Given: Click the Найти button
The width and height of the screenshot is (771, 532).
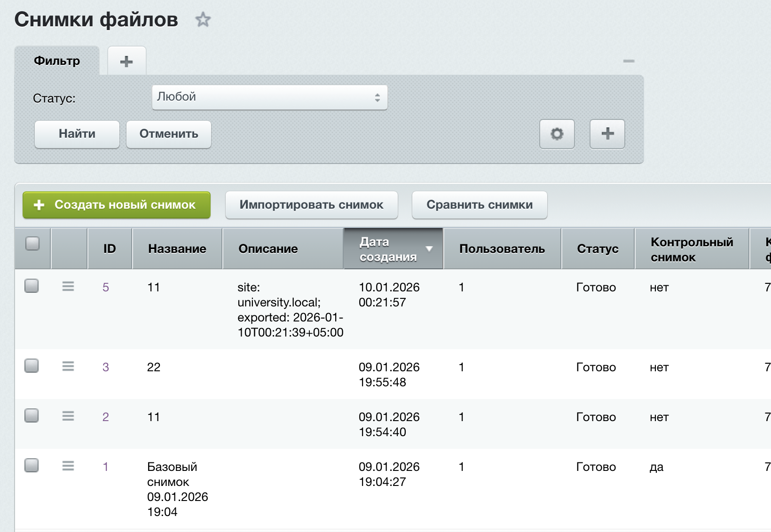Looking at the screenshot, I should pyautogui.click(x=77, y=134).
